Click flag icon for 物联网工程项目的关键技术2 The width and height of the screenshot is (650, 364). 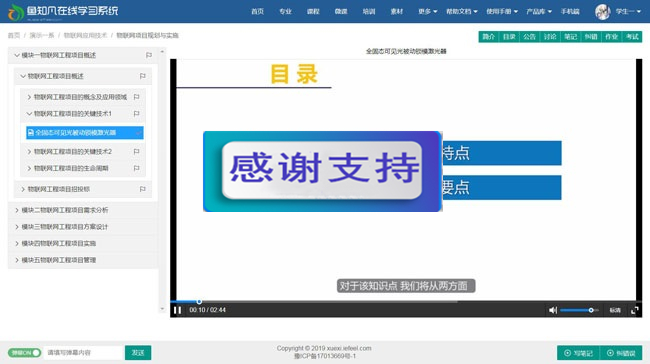coord(136,152)
